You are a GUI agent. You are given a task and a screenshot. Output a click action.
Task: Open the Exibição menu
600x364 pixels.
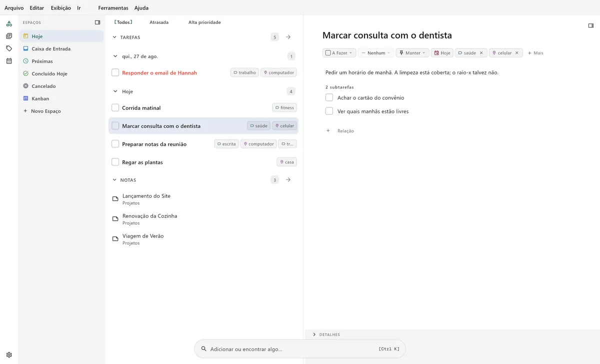(x=61, y=8)
